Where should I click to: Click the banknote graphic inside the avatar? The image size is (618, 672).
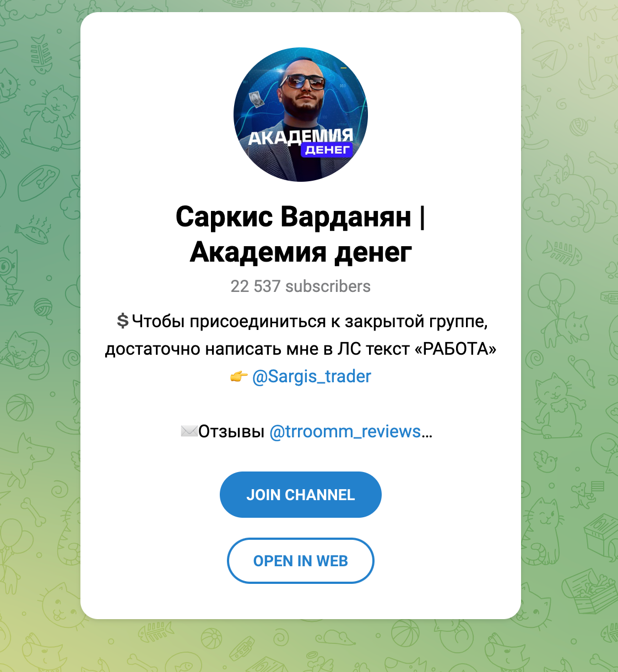pos(255,100)
